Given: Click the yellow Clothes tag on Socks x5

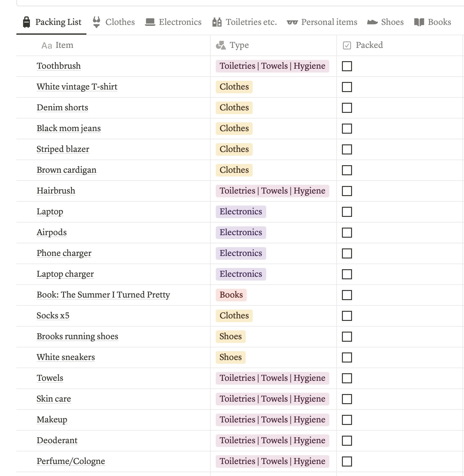Looking at the screenshot, I should [x=233, y=316].
